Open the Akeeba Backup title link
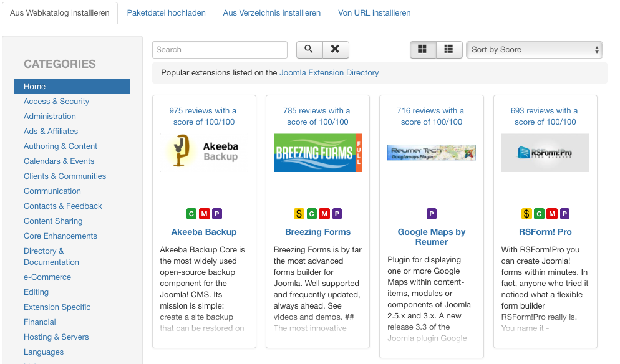The height and width of the screenshot is (364, 620). [x=204, y=232]
